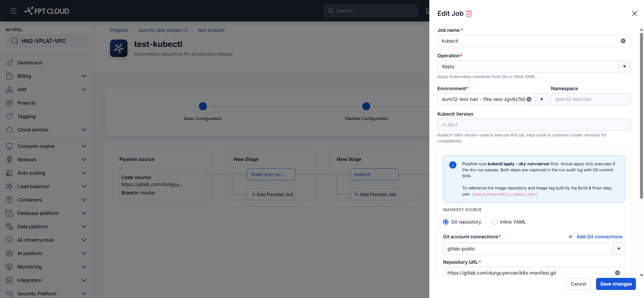Expand Compute engine chevron
The width and height of the screenshot is (644, 298).
84,146
